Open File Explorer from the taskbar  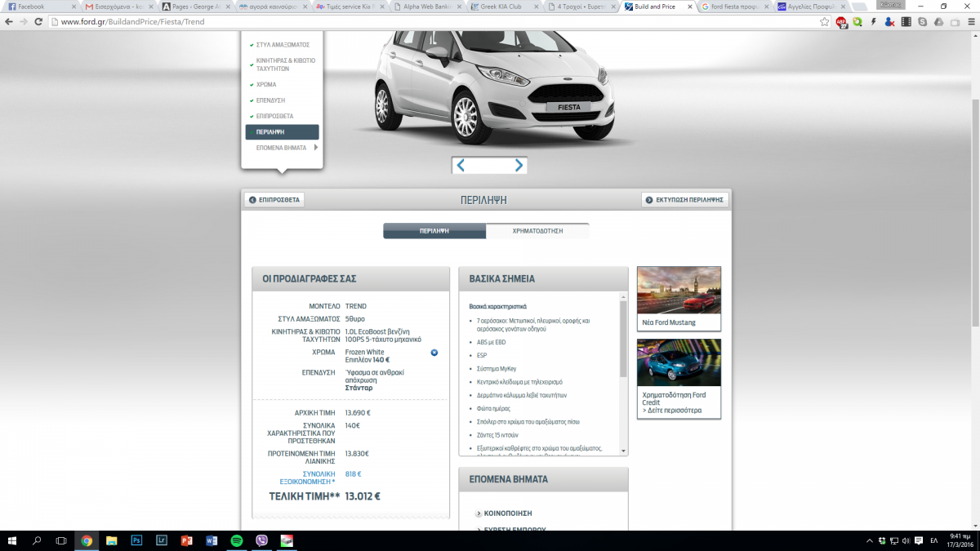[111, 540]
